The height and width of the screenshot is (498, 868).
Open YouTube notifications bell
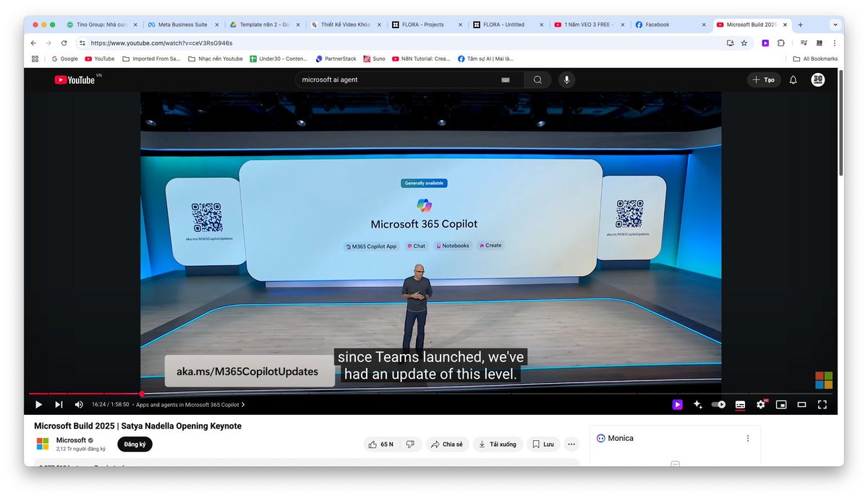tap(793, 80)
